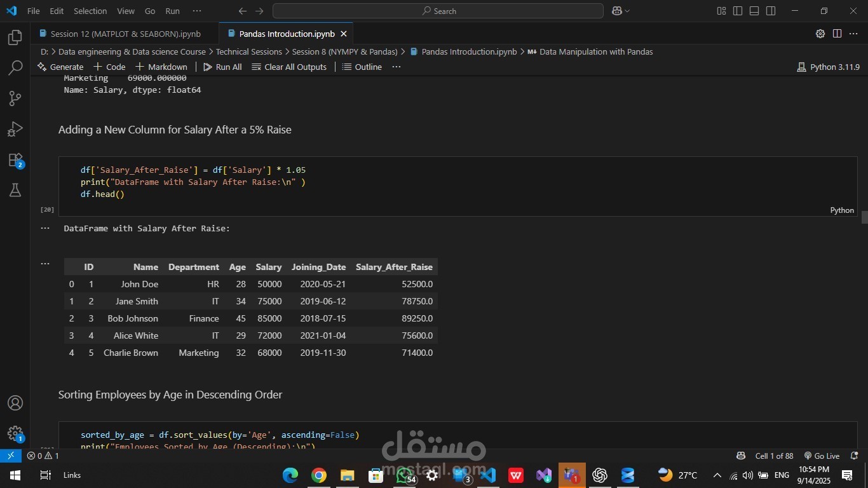Open the Explorer view in activity bar

pos(15,37)
